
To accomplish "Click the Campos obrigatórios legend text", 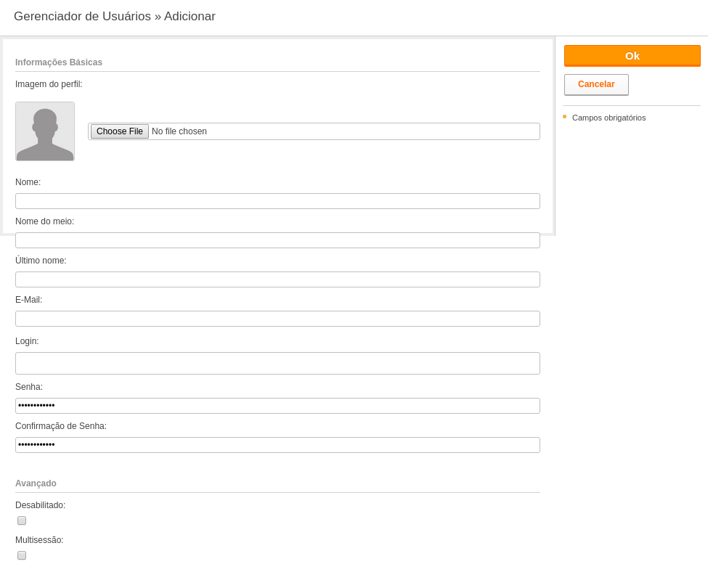I will tap(609, 118).
